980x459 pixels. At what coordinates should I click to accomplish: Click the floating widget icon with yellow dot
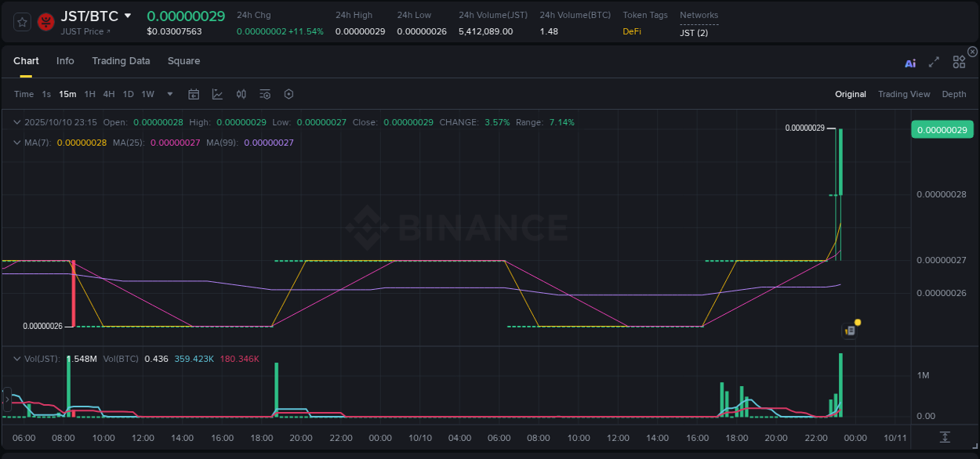pyautogui.click(x=849, y=331)
